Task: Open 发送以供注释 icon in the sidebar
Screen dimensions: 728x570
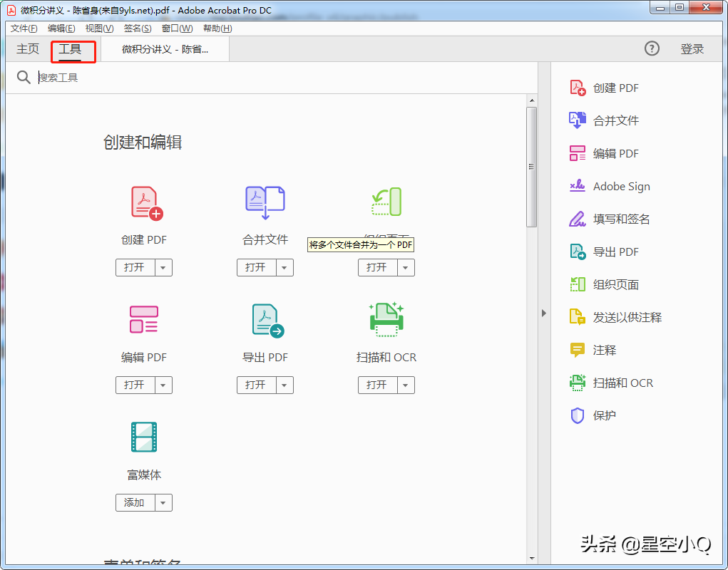Action: (x=578, y=317)
